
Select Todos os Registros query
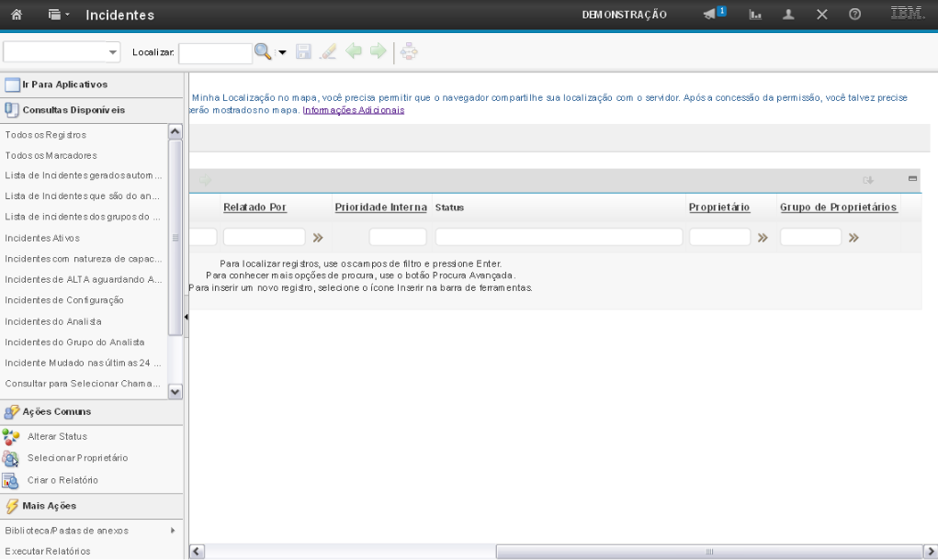(46, 135)
